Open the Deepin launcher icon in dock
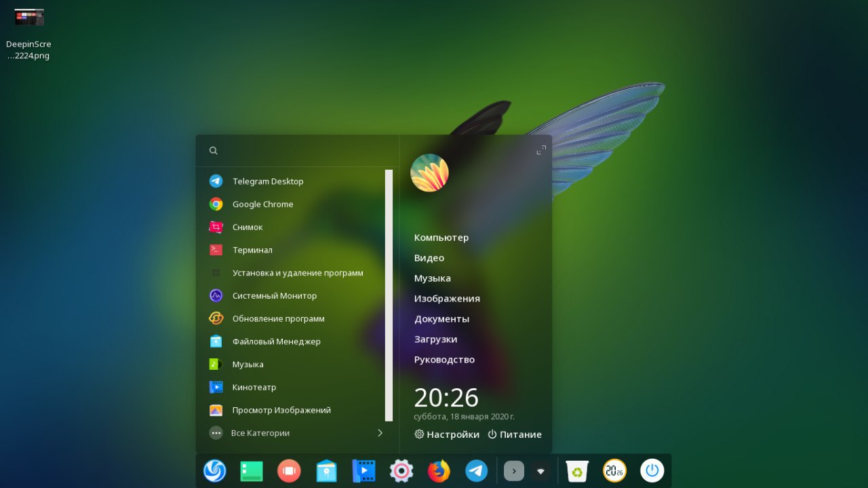The width and height of the screenshot is (868, 488). pyautogui.click(x=214, y=470)
